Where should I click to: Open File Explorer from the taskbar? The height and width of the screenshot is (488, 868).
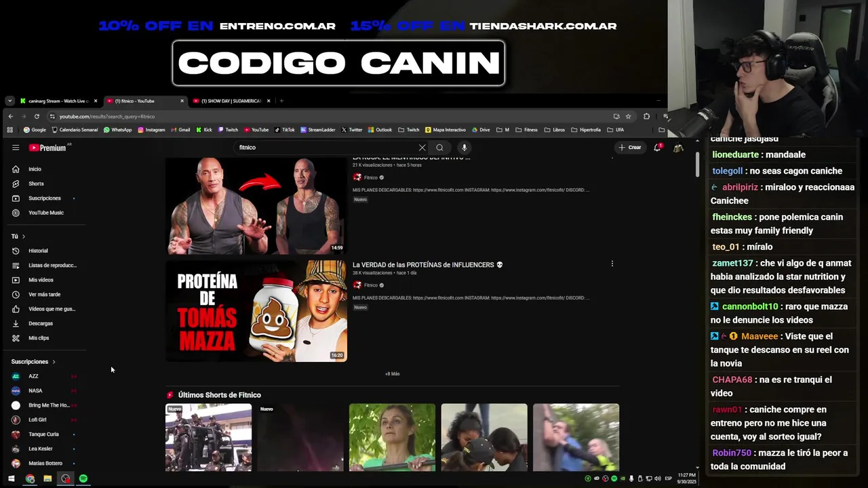tap(47, 479)
